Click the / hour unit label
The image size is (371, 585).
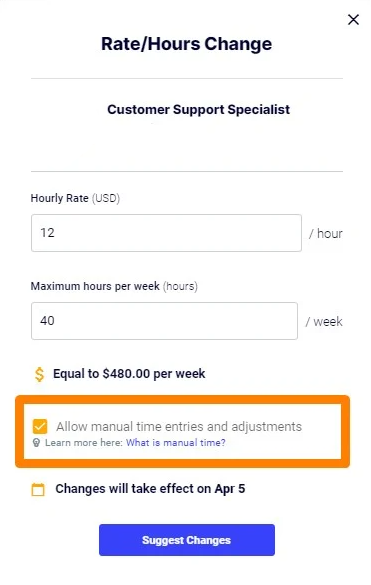325,234
